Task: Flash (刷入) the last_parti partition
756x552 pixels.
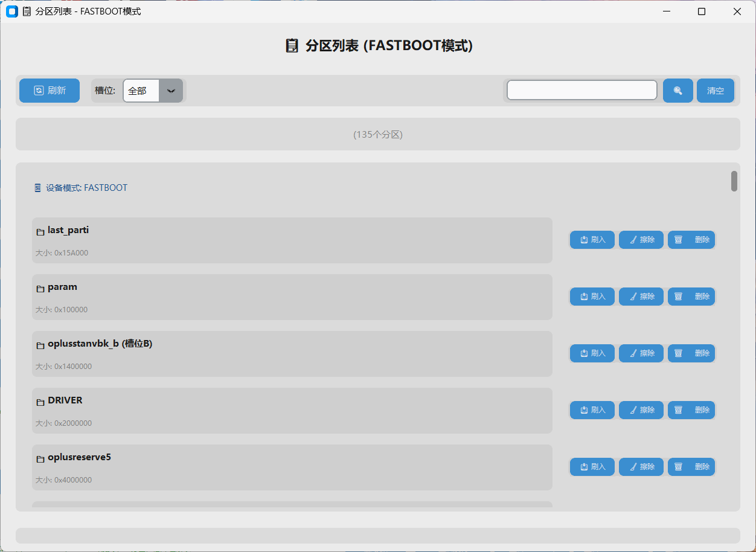Action: click(592, 240)
